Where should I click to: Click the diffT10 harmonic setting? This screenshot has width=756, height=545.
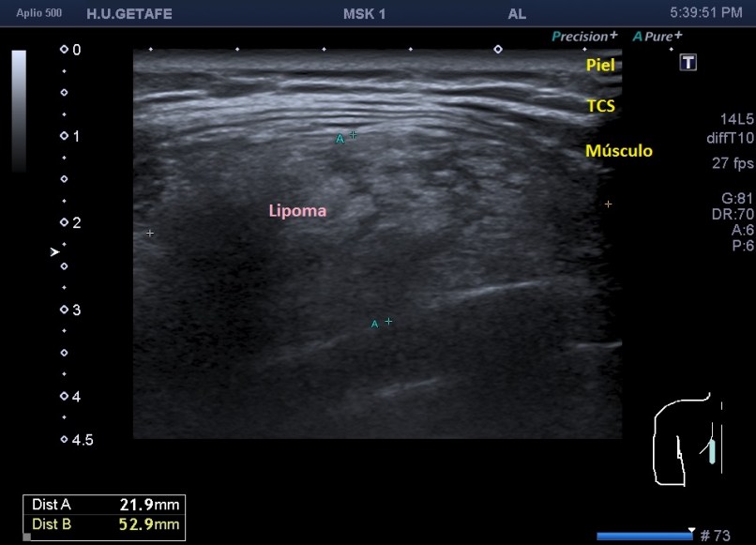[x=730, y=137]
